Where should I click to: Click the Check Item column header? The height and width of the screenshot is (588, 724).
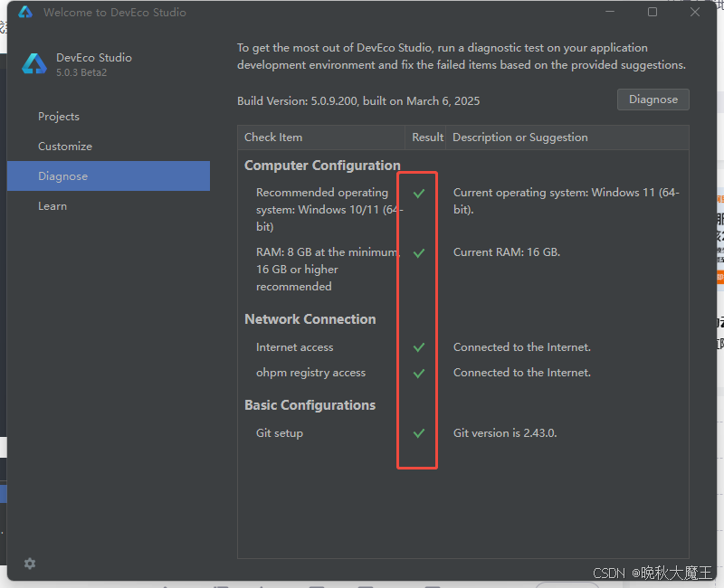(321, 138)
